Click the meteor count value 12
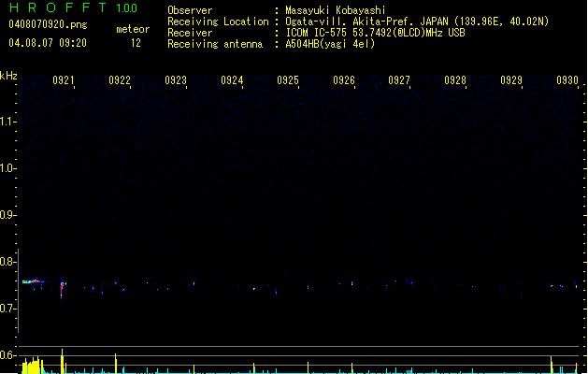Screen dimensions: 588x374 point(136,43)
